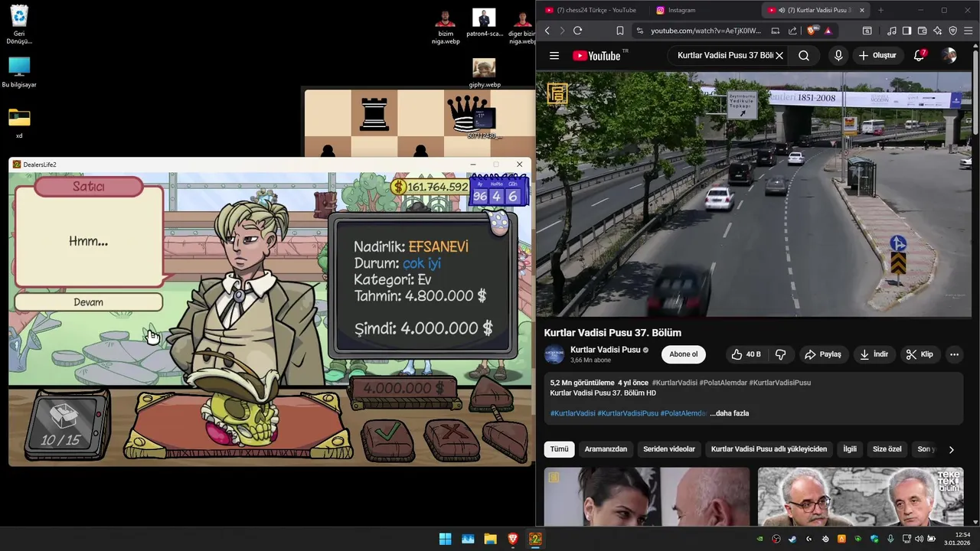Reject the offer with the red X button
Viewport: 980px width, 551px height.
point(451,439)
